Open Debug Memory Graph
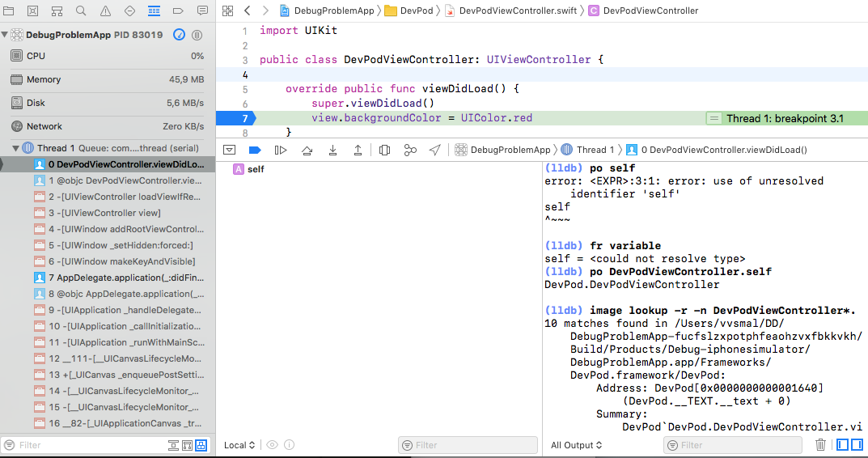The width and height of the screenshot is (868, 458). (x=410, y=150)
